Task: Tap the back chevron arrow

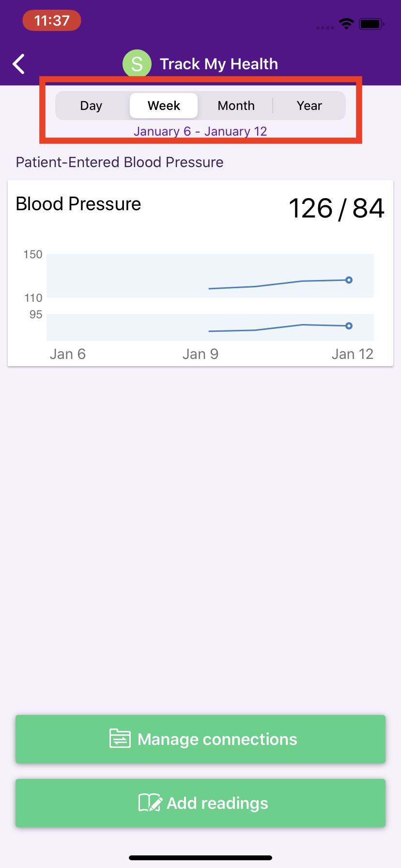Action: pos(18,63)
